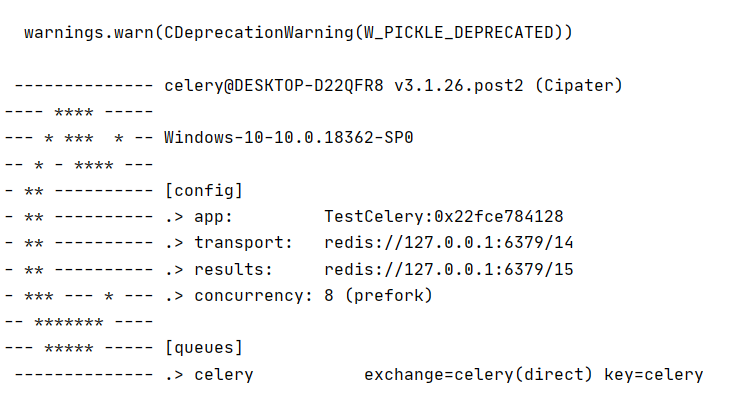
Task: Click the exchange=celery(direct) text
Action: point(478,374)
